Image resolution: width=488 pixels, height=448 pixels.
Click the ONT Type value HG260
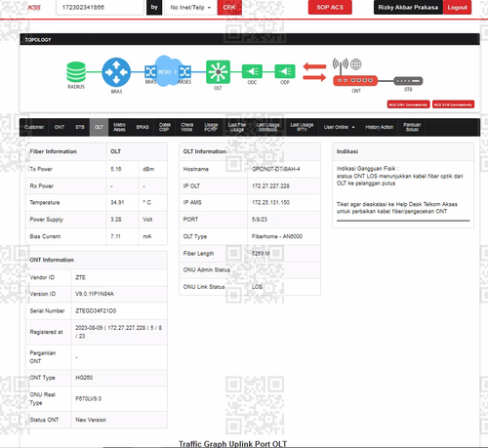84,378
